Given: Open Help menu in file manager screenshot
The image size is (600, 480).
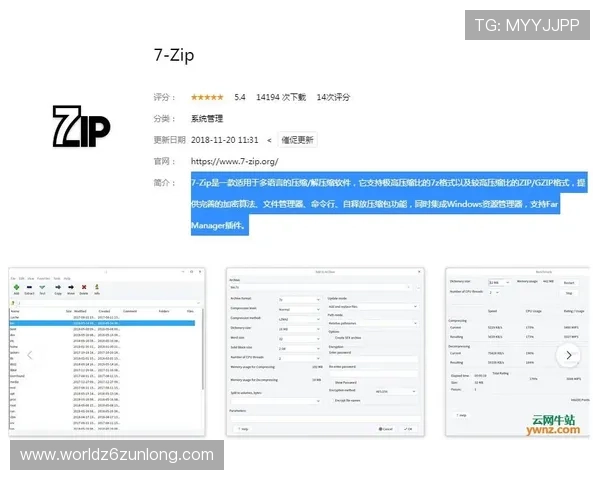Looking at the screenshot, I should 67,279.
